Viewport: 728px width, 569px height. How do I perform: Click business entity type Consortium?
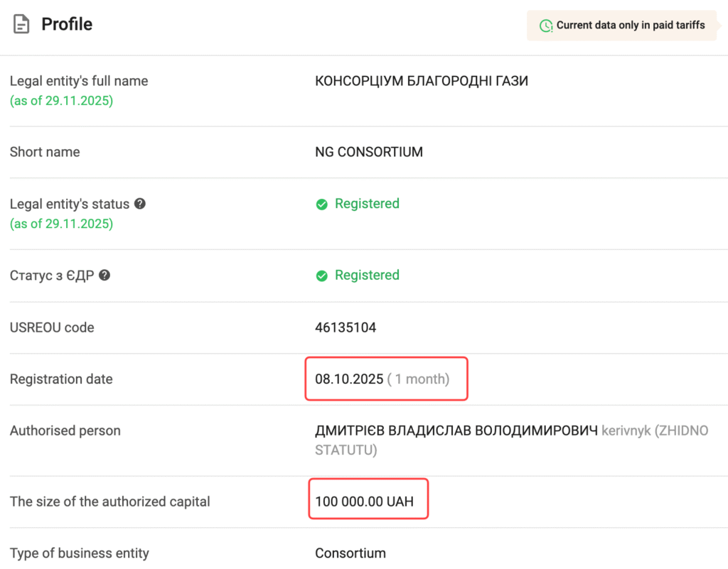[350, 553]
